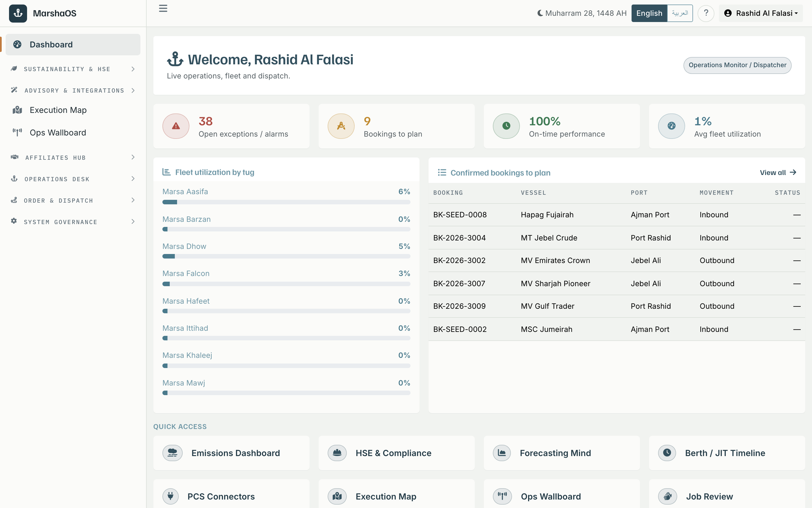The width and height of the screenshot is (812, 508).
Task: Click the PCS Connectors plug icon
Action: point(171,496)
